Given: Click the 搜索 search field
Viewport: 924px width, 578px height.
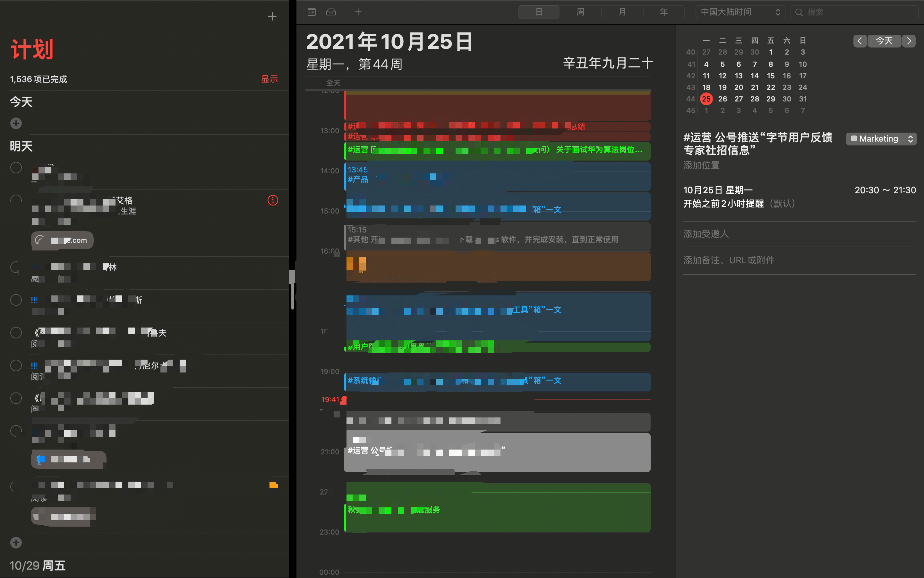Looking at the screenshot, I should coord(854,12).
